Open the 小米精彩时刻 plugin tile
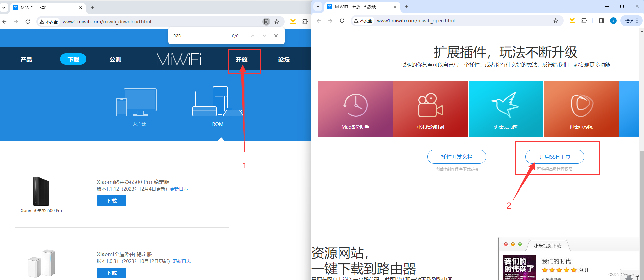Screen dimensions: 644x280 [x=430, y=109]
